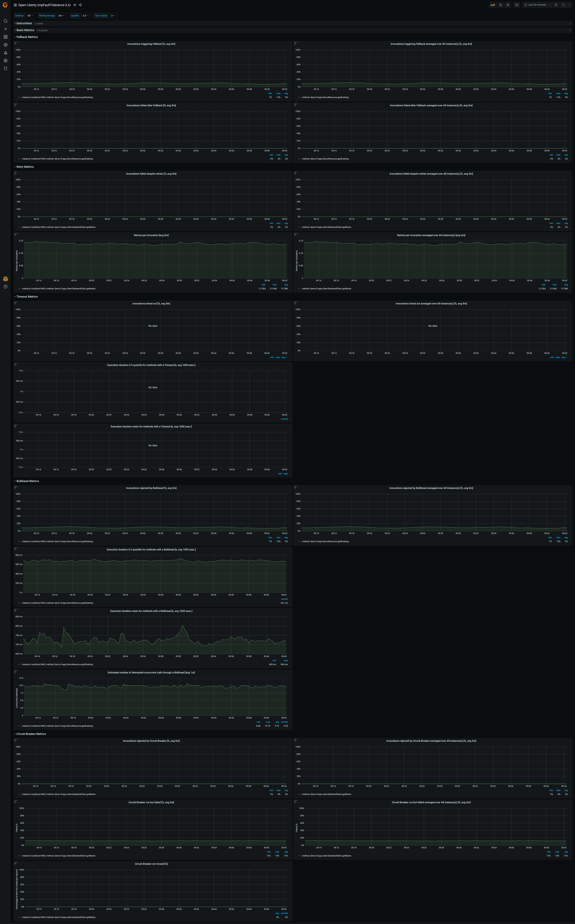Share the dashboard via the share icon
This screenshot has width=575, height=924.
pyautogui.click(x=80, y=5)
